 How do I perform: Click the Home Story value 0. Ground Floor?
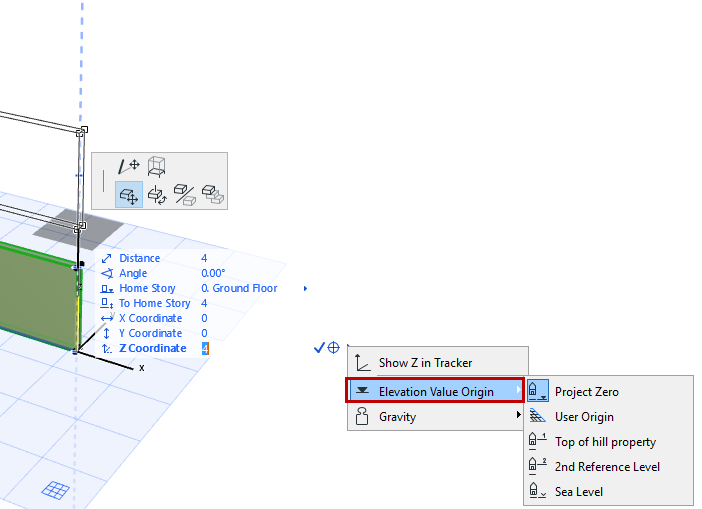click(239, 288)
